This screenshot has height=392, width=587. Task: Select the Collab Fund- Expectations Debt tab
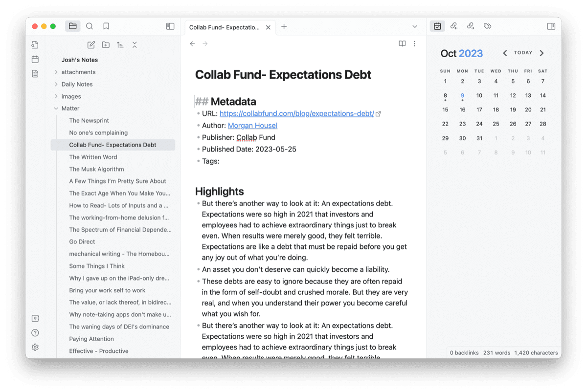225,27
